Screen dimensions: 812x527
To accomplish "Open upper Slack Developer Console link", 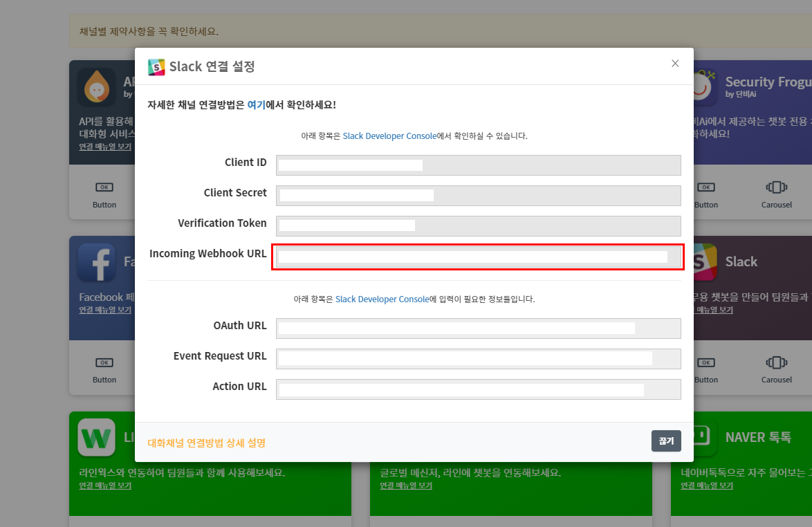I will 389,136.
